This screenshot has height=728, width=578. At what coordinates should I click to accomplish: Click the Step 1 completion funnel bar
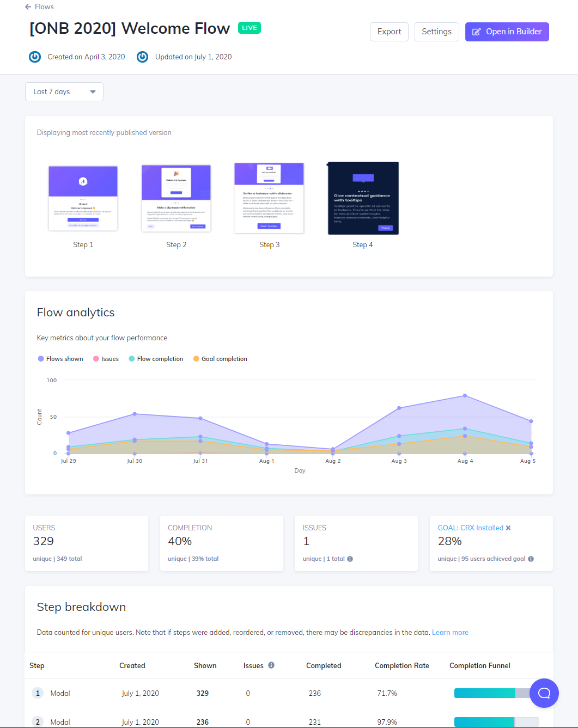tap(484, 693)
